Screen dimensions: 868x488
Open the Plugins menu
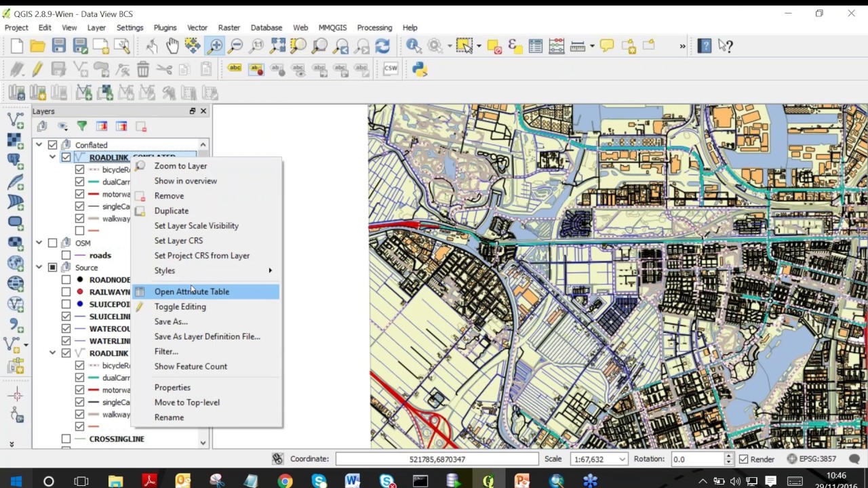165,28
